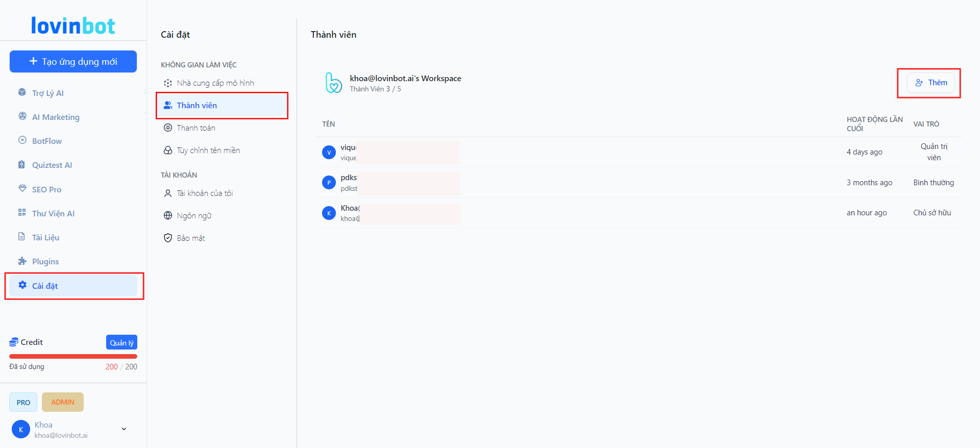Open Thư Viện AI library
Image resolution: width=980 pixels, height=448 pixels.
pos(53,213)
